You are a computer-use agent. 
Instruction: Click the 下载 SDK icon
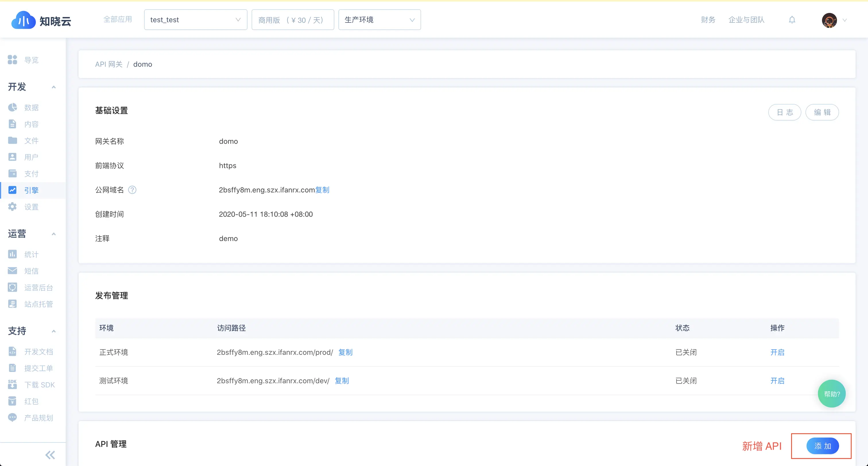(12, 384)
